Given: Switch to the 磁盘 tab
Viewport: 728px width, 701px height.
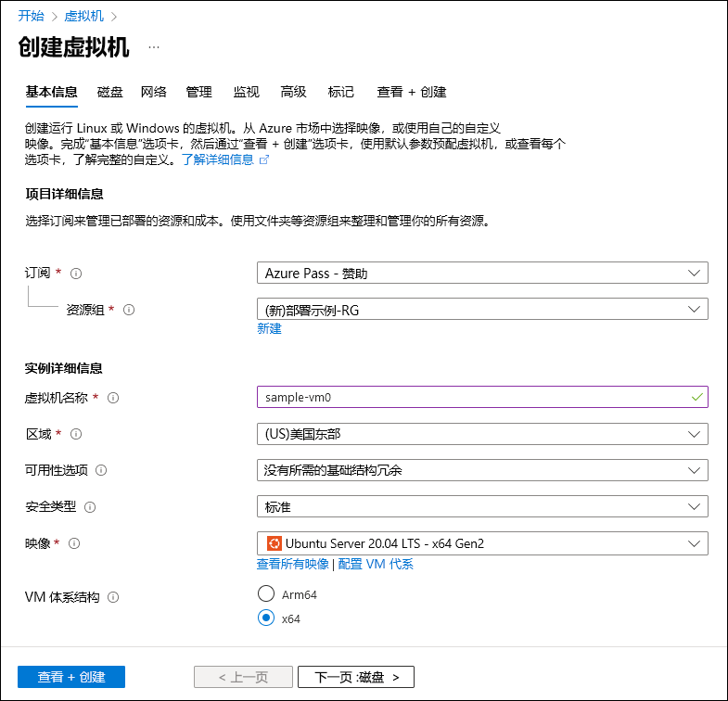Looking at the screenshot, I should pos(110,92).
